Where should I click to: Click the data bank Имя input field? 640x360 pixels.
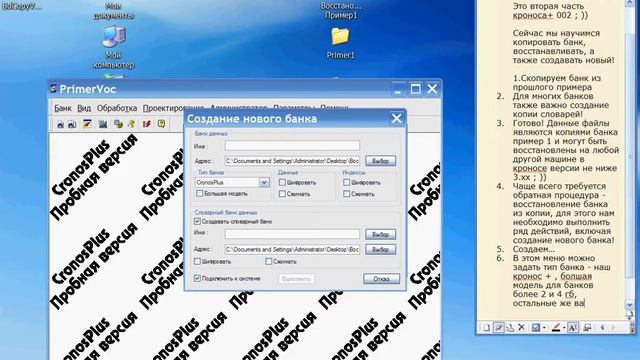292,146
